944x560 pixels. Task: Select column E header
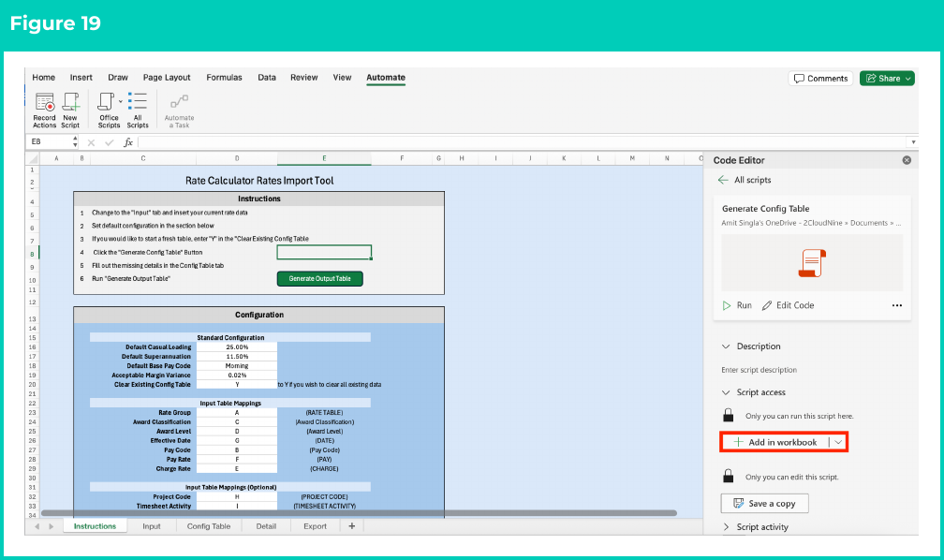click(x=324, y=158)
